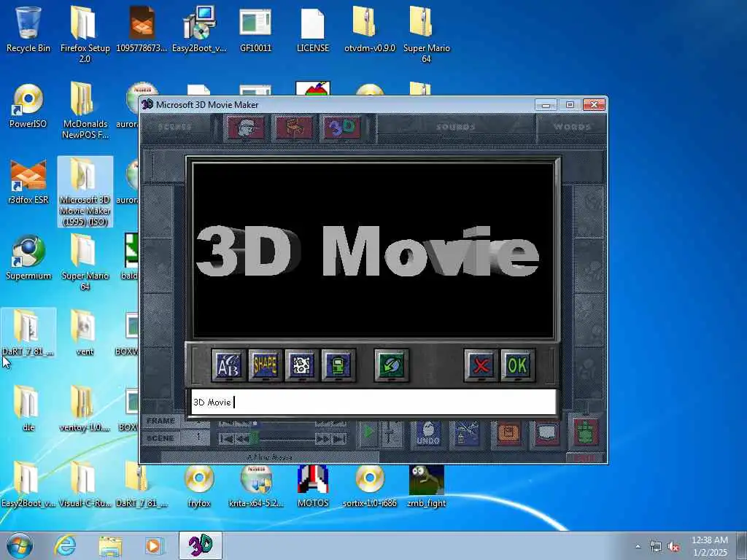The width and height of the screenshot is (747, 560).
Task: Open Windows Media Player from taskbar
Action: (155, 545)
